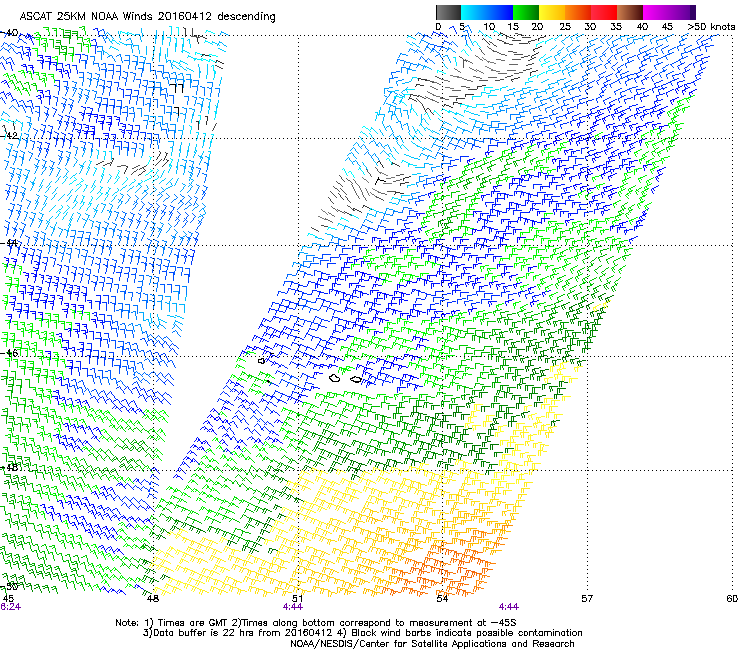Click latitude label '-44' on the left axis
This screenshot has width=740, height=650.
pyautogui.click(x=9, y=243)
